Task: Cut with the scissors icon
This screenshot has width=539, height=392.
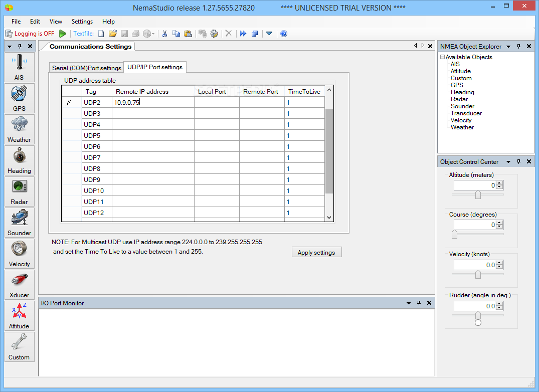Action: [164, 34]
